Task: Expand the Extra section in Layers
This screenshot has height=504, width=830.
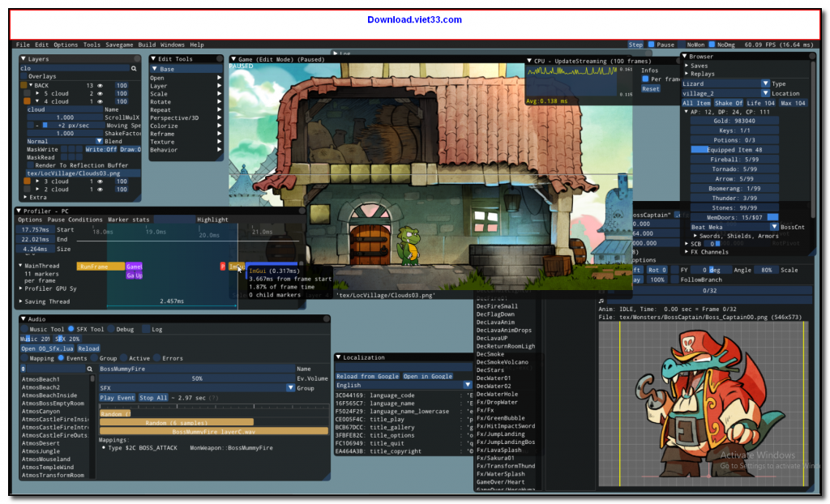Action: pos(25,197)
